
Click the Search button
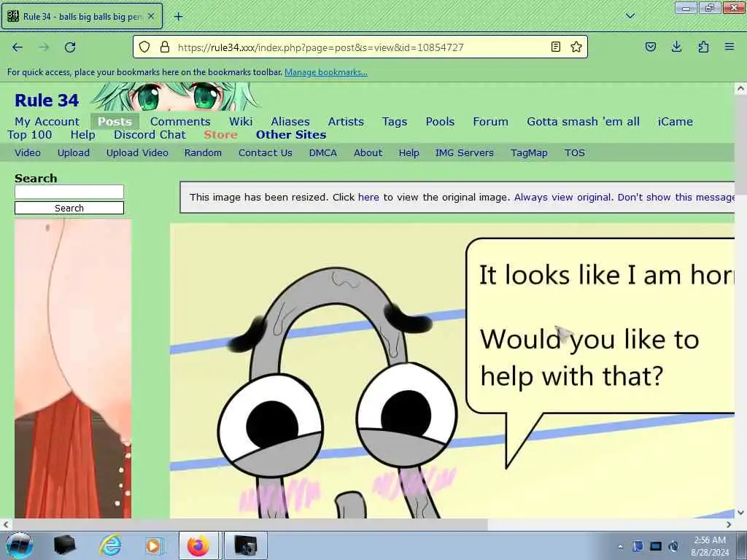[x=69, y=208]
